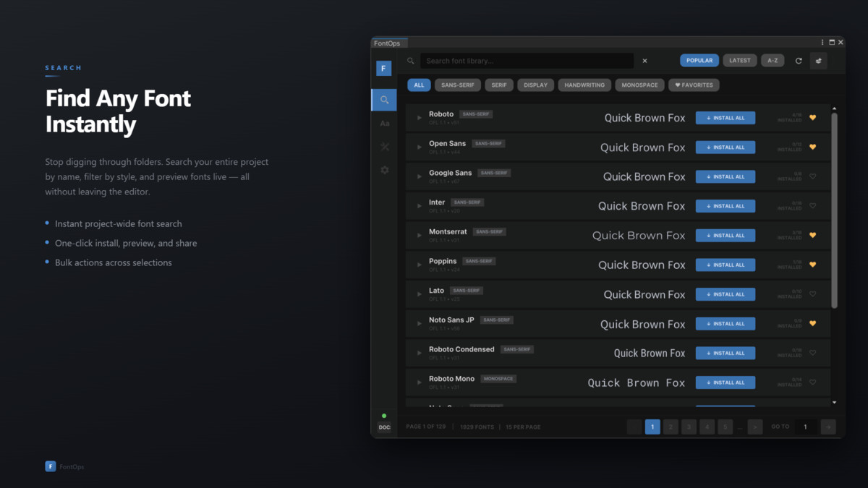Click the refresh icon next to A-Z
Screen dimensions: 868x488
[x=799, y=61]
